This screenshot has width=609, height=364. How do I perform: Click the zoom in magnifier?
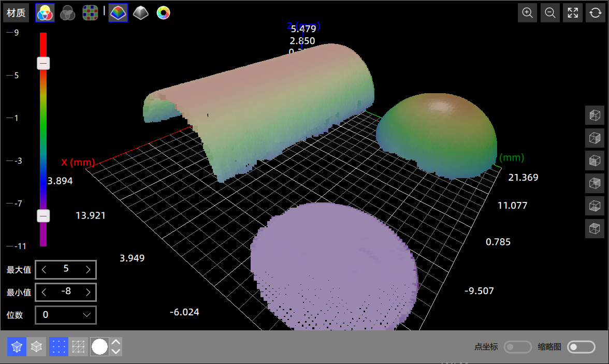pyautogui.click(x=528, y=13)
